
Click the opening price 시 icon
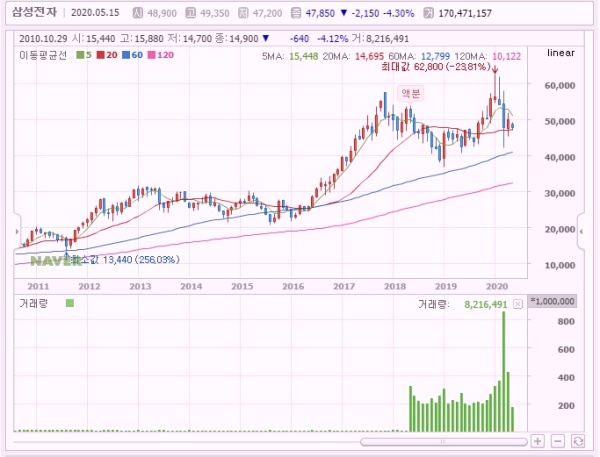(137, 13)
